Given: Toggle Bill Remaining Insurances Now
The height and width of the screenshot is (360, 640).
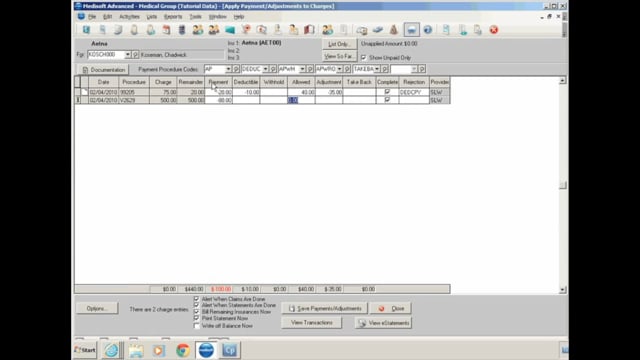Looking at the screenshot, I should point(197,312).
